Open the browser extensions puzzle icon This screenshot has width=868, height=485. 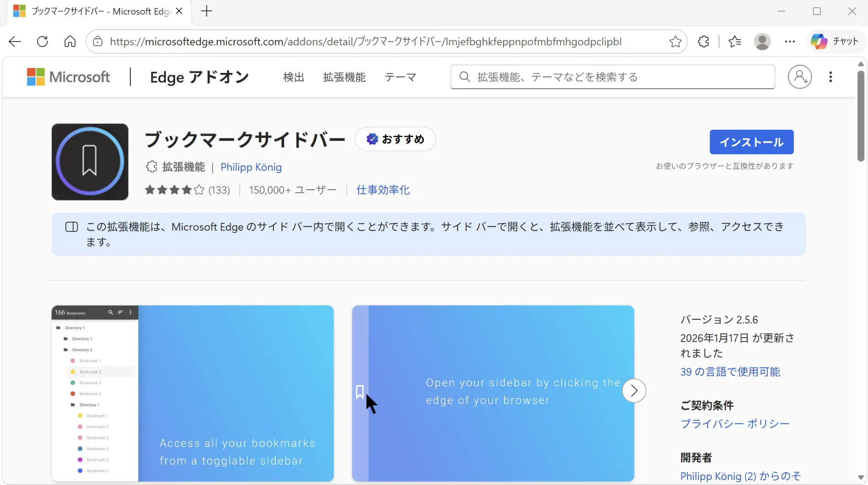tap(704, 42)
